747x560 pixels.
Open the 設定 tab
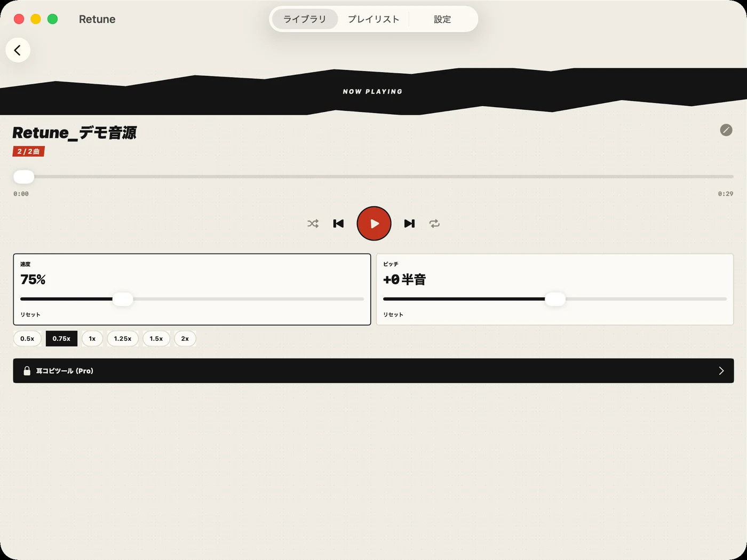[442, 19]
